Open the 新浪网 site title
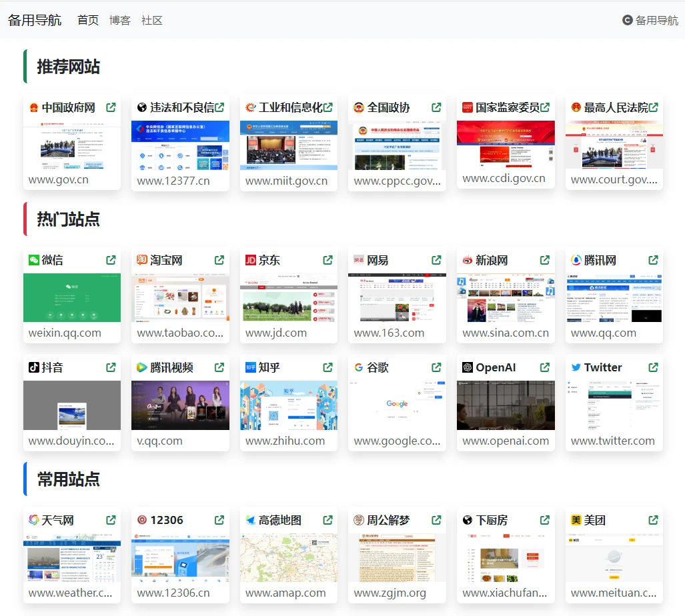685x616 pixels. point(492,260)
